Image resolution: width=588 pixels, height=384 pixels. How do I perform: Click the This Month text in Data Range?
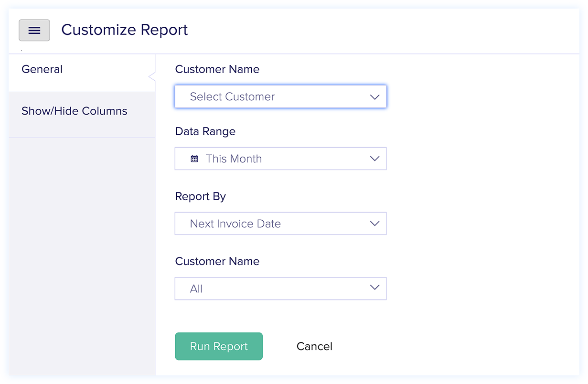tap(234, 158)
